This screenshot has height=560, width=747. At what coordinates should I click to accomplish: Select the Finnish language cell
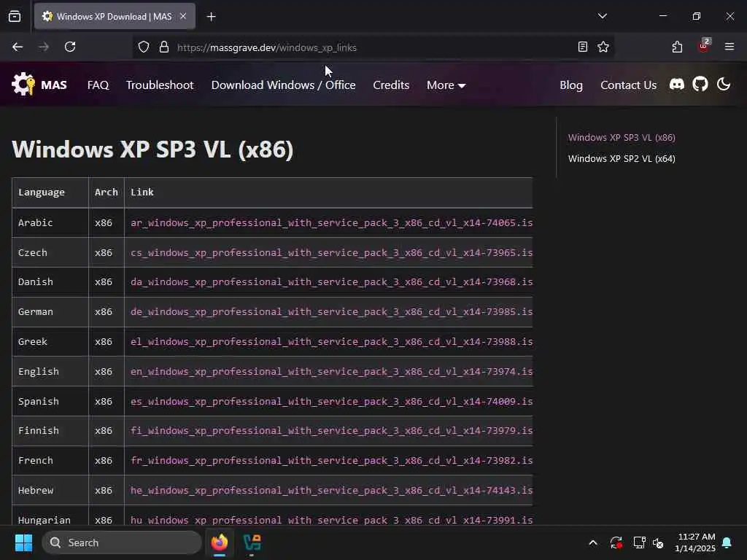(50, 431)
